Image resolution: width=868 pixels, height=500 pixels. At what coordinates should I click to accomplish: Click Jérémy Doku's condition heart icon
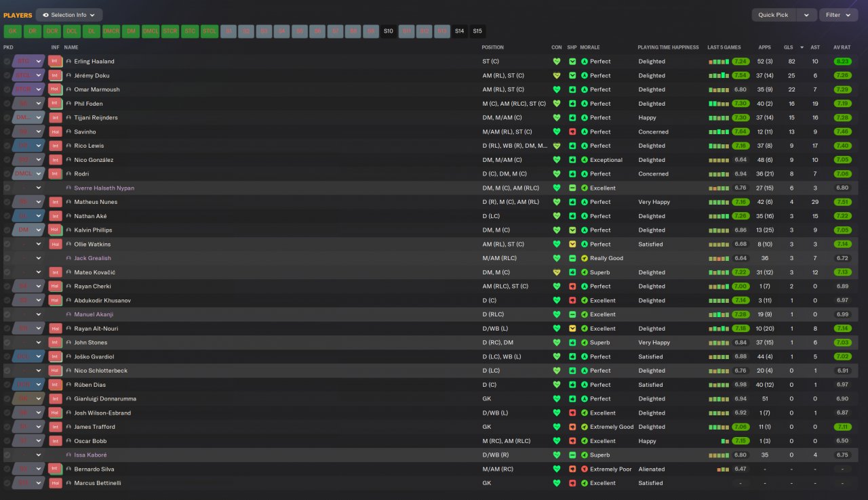557,76
